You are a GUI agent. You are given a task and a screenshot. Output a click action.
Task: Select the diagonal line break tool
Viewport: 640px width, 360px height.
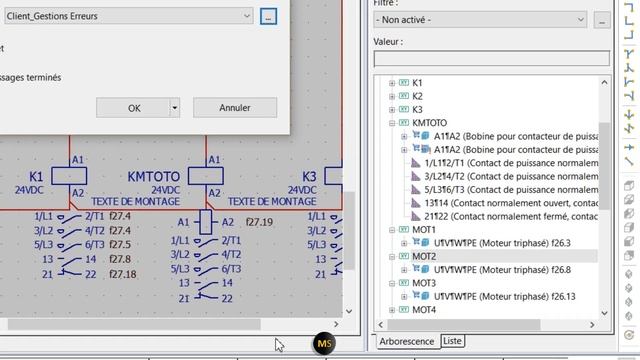629,162
